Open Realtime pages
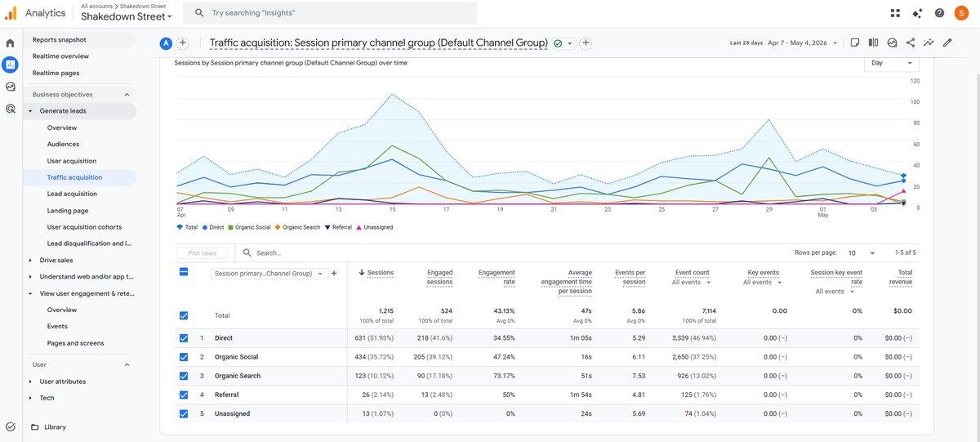 [x=56, y=74]
